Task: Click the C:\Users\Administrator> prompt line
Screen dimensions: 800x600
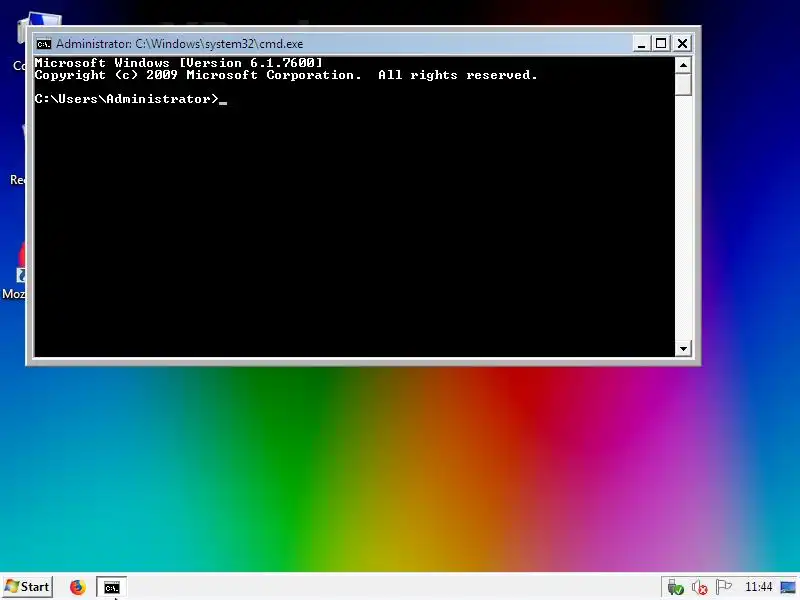Action: point(131,99)
